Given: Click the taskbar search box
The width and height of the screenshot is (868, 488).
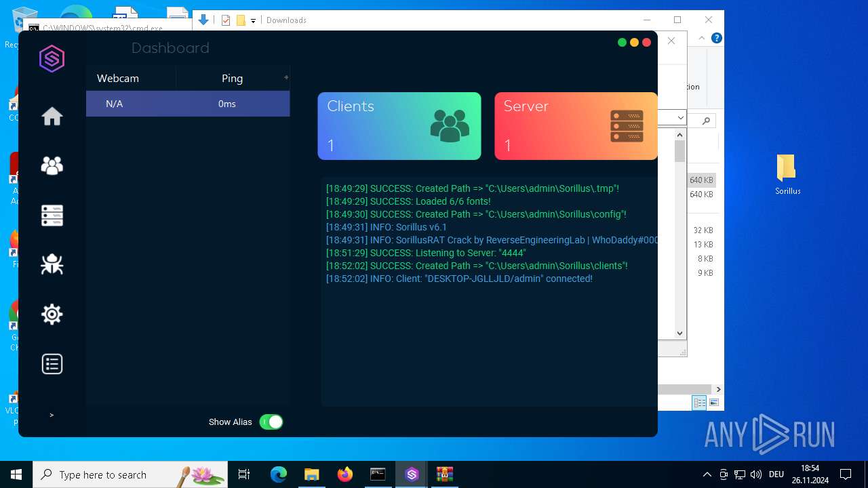Looking at the screenshot, I should coord(130,474).
